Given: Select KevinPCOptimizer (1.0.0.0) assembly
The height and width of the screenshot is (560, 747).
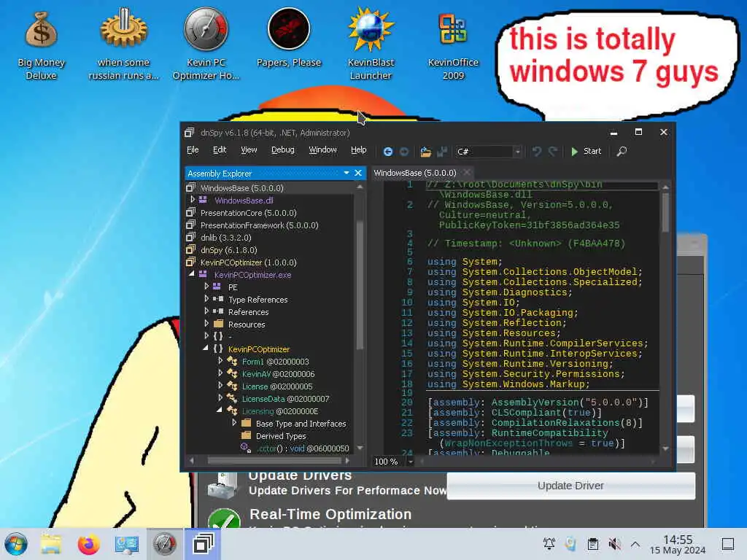Looking at the screenshot, I should [x=248, y=262].
